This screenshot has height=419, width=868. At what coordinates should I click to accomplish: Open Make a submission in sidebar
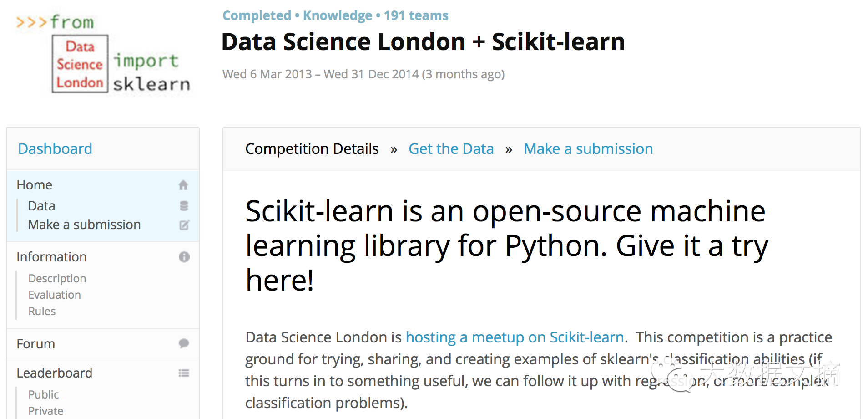click(x=84, y=225)
